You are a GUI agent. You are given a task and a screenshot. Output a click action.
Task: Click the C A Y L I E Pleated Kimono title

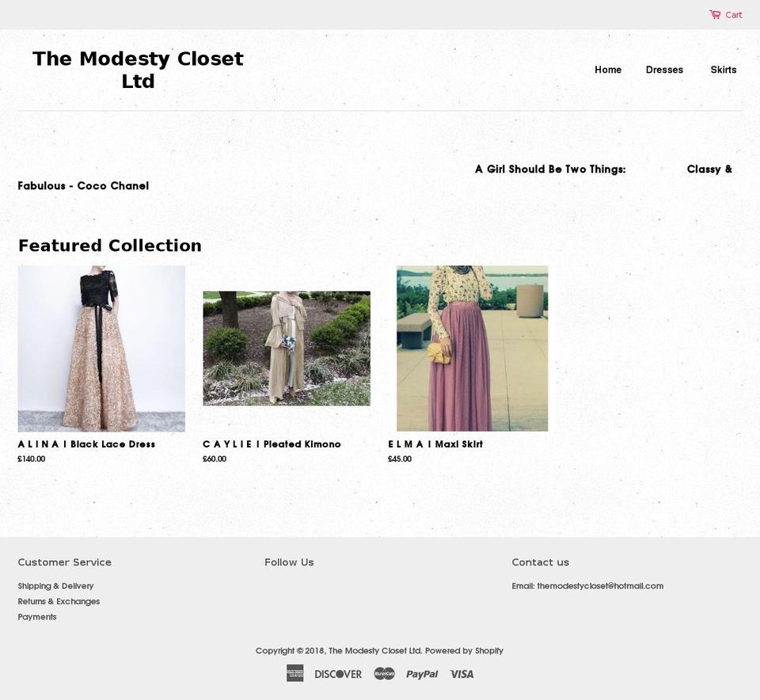pos(272,444)
